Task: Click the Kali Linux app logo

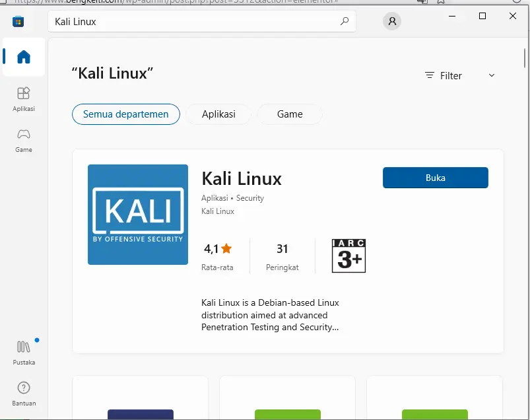Action: point(138,215)
